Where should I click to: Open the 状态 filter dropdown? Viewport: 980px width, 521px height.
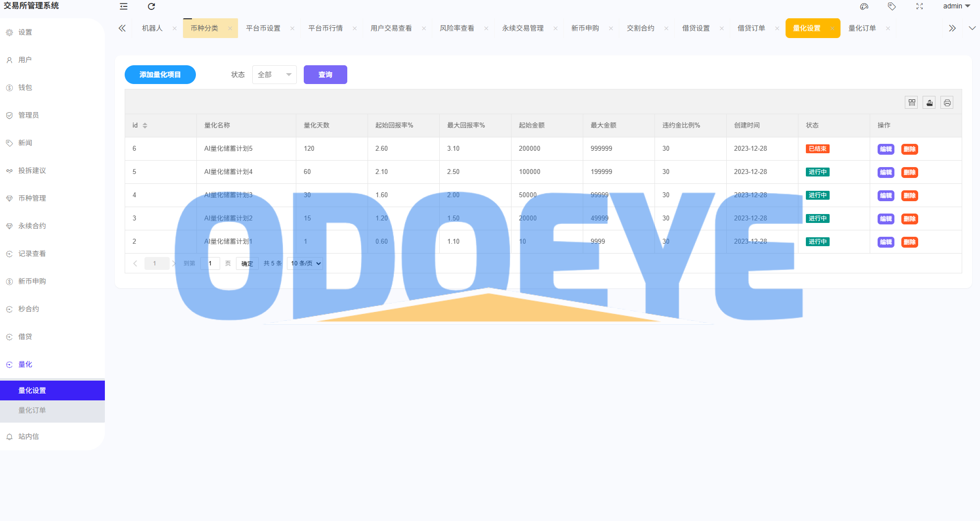pos(274,75)
